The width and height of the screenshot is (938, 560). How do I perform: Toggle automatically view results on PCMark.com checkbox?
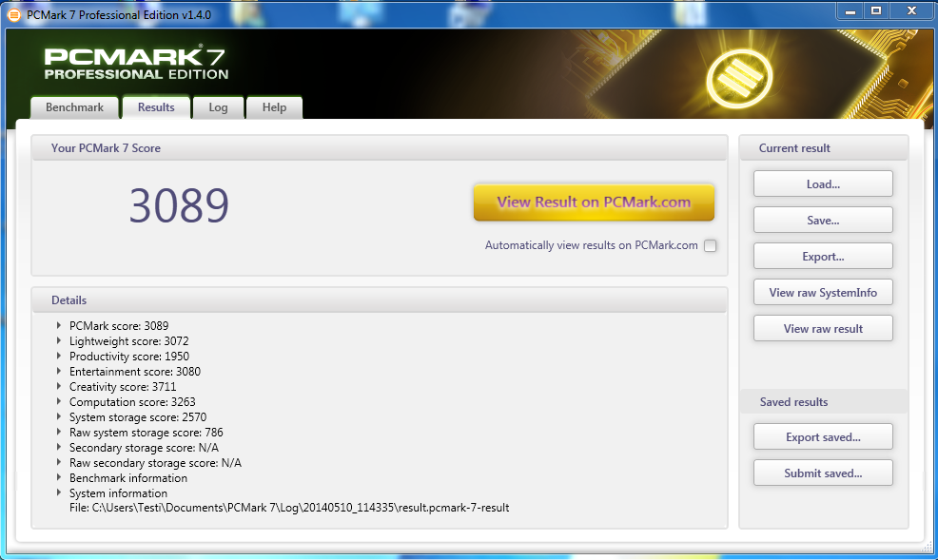click(710, 245)
